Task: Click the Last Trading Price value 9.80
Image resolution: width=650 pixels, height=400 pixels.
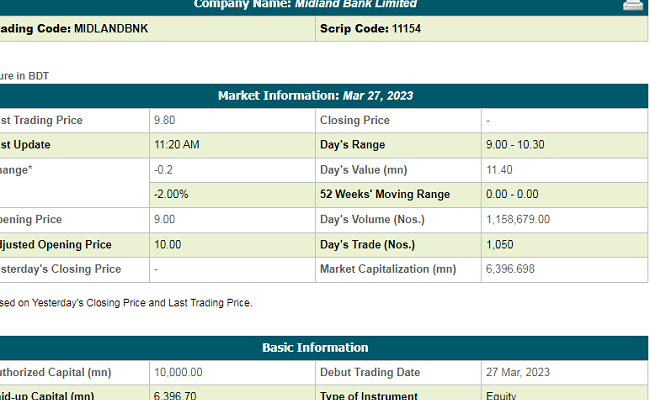Action: [165, 120]
